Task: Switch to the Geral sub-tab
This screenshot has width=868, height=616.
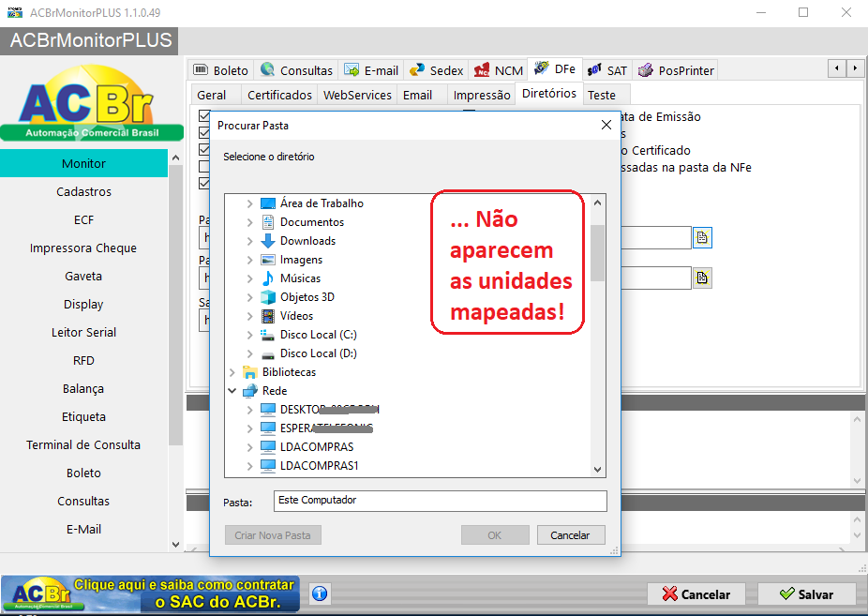Action: [x=216, y=95]
